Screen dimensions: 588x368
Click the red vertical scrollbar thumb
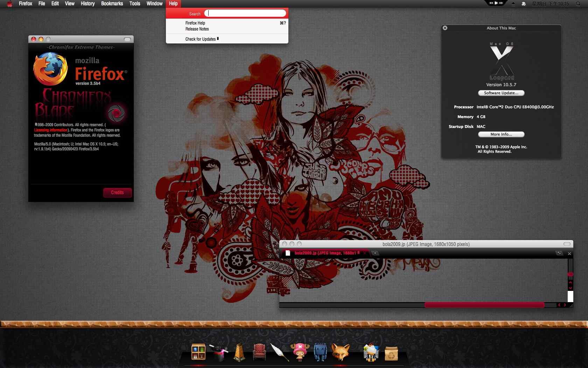pyautogui.click(x=570, y=274)
